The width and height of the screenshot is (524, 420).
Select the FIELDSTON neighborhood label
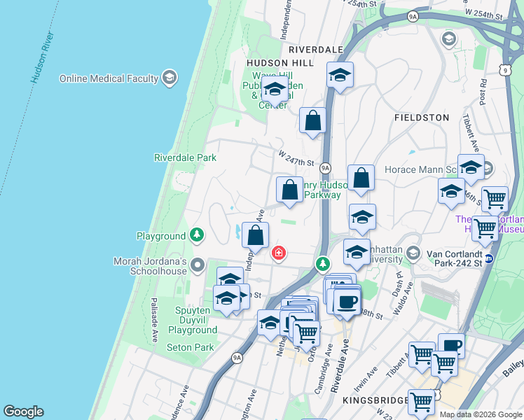(x=422, y=118)
